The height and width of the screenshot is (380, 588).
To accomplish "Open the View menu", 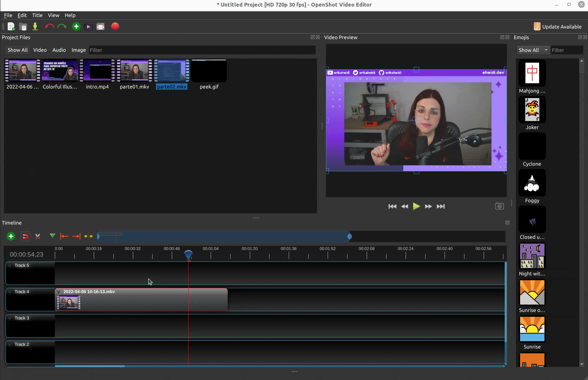I will click(x=54, y=15).
